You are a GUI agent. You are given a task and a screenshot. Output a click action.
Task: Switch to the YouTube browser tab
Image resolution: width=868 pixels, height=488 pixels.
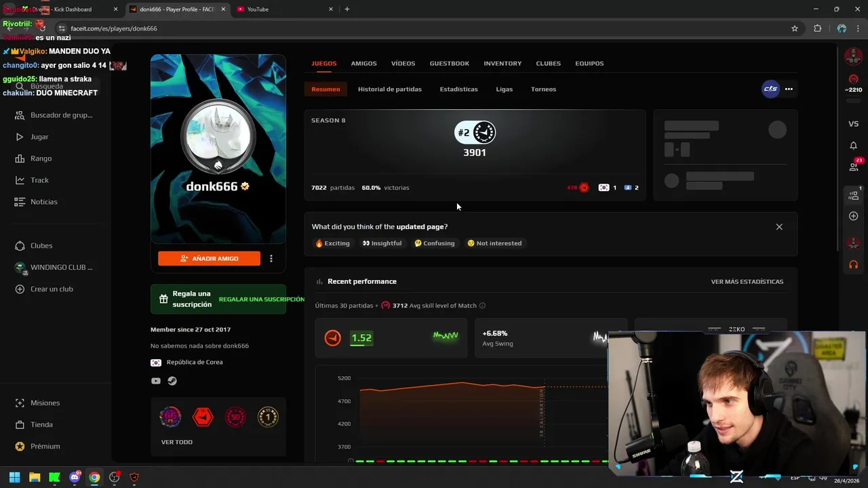285,9
